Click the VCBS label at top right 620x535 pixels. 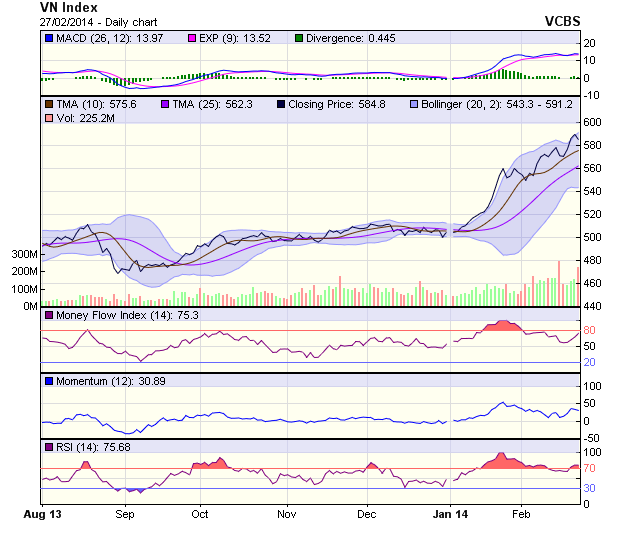point(562,20)
